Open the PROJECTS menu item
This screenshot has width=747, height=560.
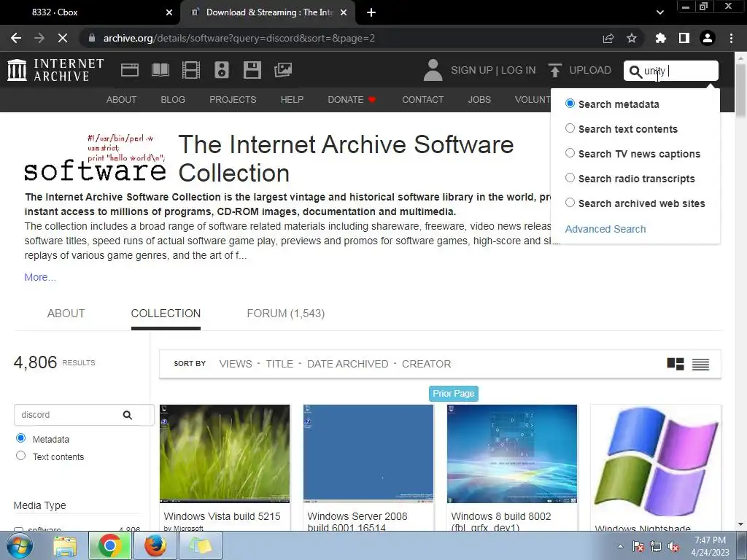[x=233, y=99]
